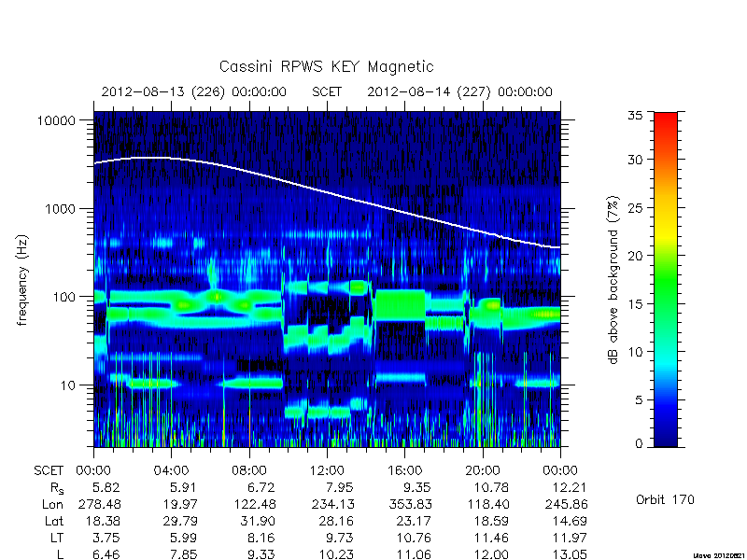747x560 pixels.
Task: Click the "Orbit 170" label
Action: point(665,500)
